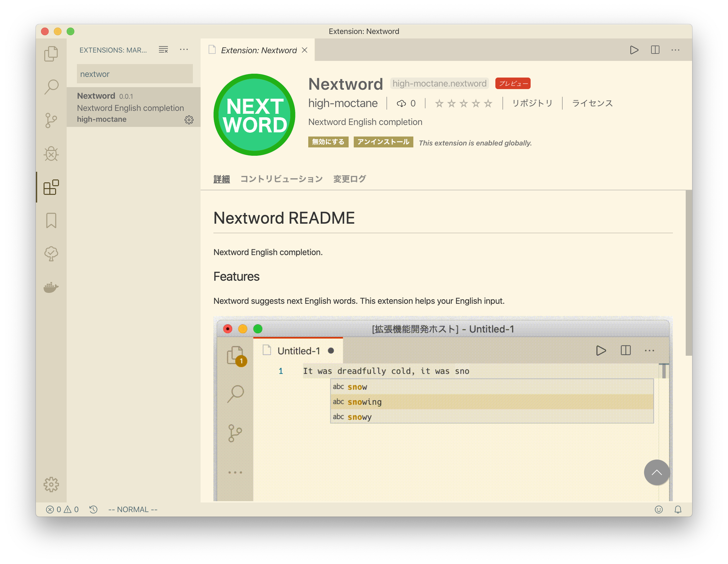Open the Debug view in activity bar
Image resolution: width=728 pixels, height=564 pixels.
[x=51, y=154]
